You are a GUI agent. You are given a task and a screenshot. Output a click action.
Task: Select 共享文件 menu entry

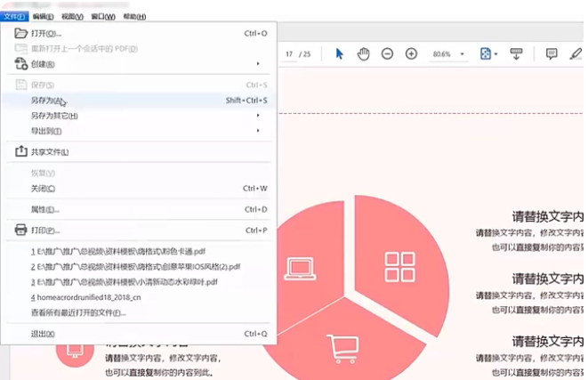(x=49, y=152)
